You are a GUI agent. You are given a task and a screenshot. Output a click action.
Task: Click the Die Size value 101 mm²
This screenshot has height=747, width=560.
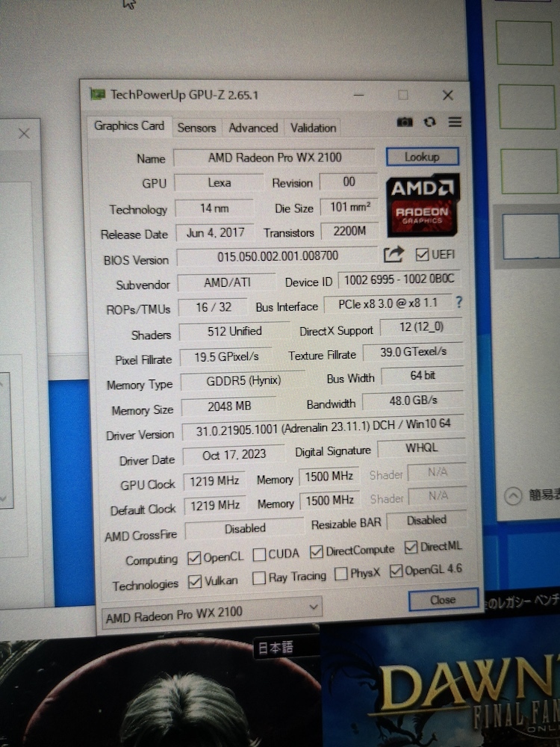tap(349, 207)
